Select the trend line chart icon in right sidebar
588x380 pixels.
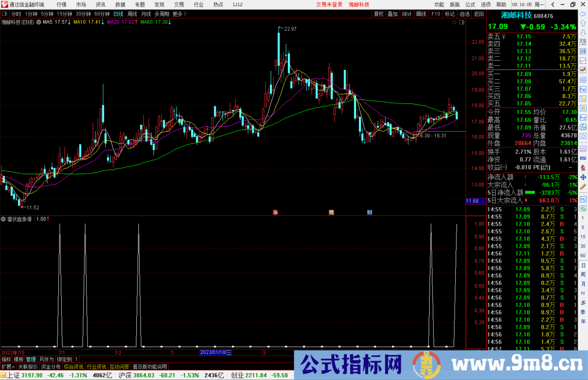(x=583, y=60)
